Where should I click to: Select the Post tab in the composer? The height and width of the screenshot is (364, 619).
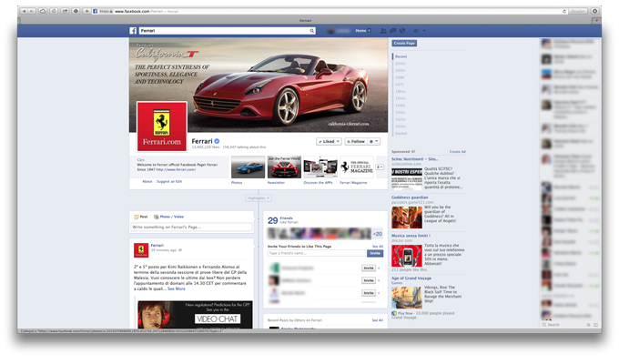click(141, 217)
